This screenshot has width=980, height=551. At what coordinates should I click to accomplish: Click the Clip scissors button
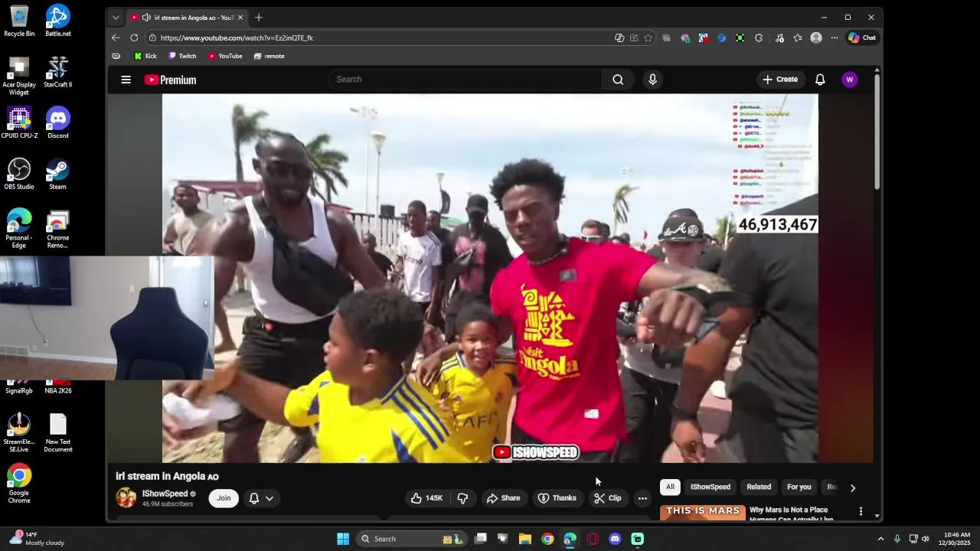pos(608,498)
